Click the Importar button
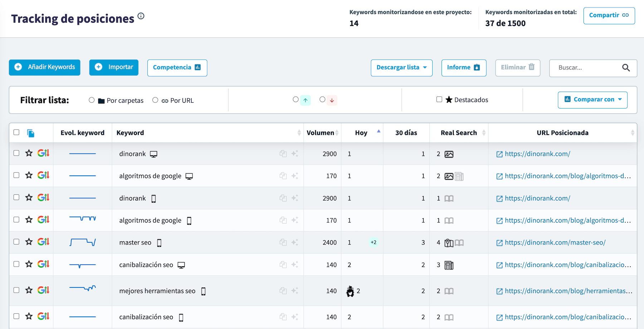Image resolution: width=644 pixels, height=329 pixels. (x=114, y=68)
